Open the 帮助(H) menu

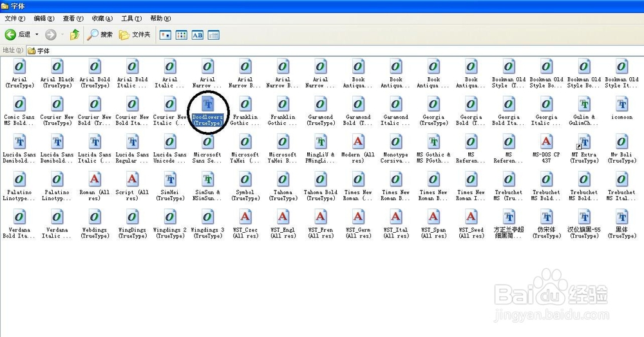[x=160, y=19]
